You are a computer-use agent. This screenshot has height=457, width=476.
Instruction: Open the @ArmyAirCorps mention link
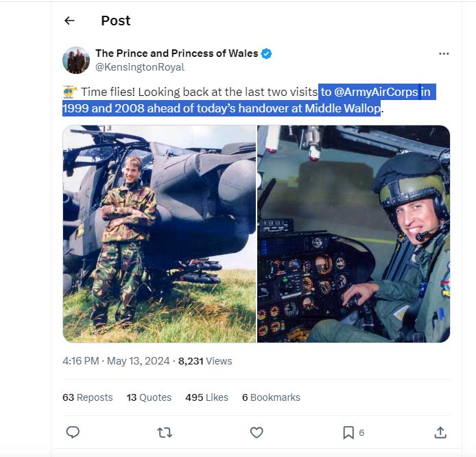click(x=376, y=92)
